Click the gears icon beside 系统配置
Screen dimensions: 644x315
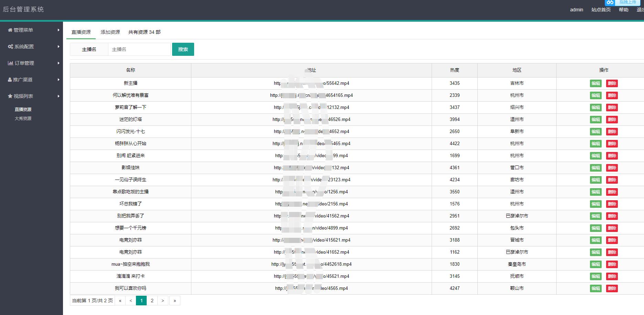(10, 47)
